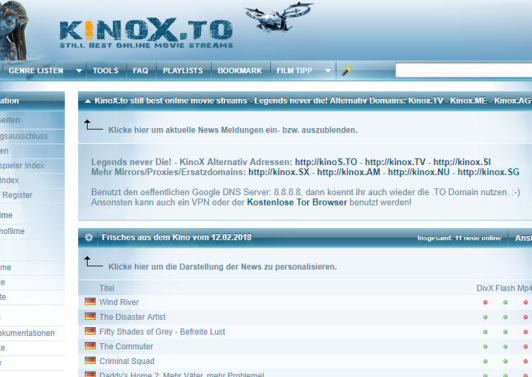
Task: Click the German flag beside The Commuter
Action: pyautogui.click(x=90, y=346)
